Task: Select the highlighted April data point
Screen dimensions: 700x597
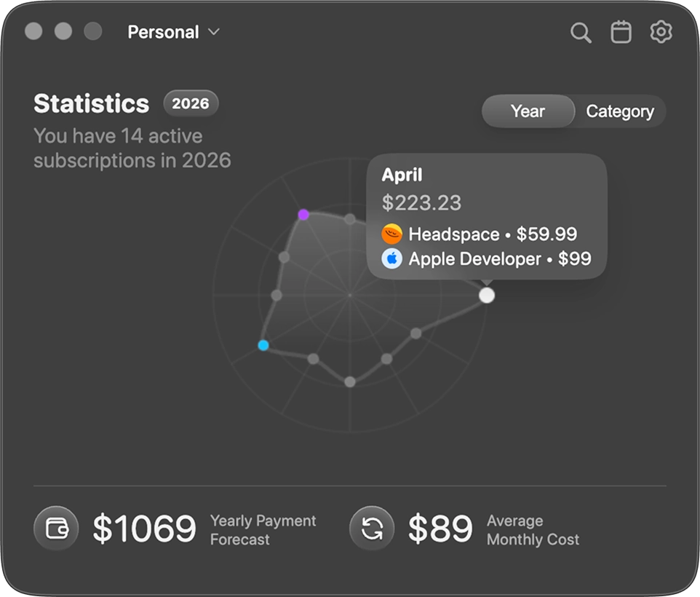Action: point(486,296)
